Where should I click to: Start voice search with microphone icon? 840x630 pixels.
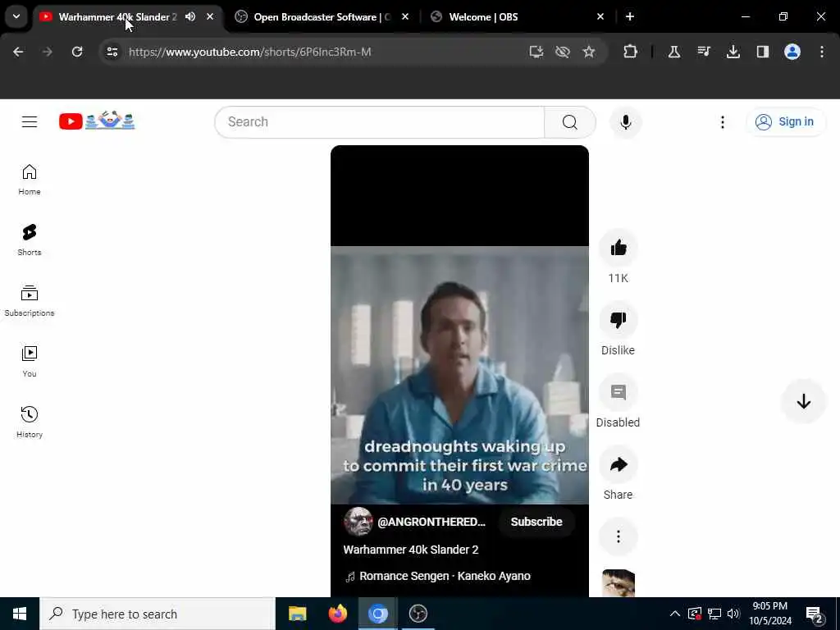(x=626, y=122)
